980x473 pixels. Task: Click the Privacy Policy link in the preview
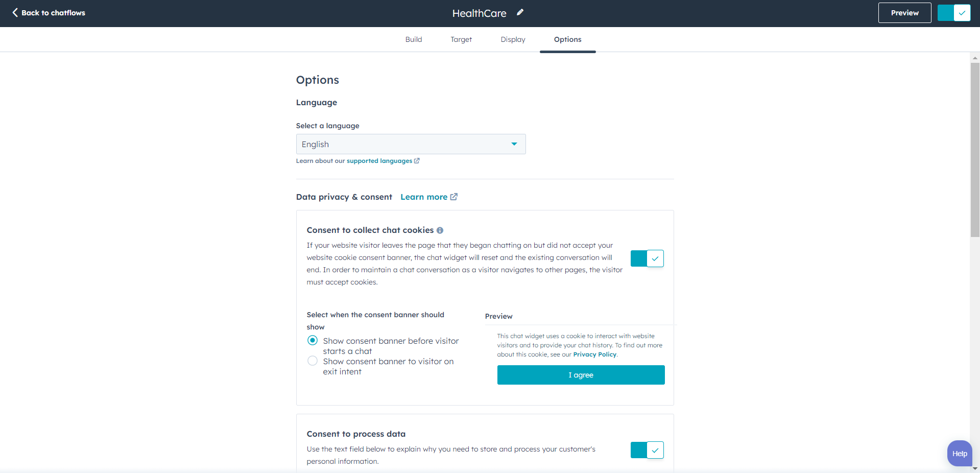[594, 354]
